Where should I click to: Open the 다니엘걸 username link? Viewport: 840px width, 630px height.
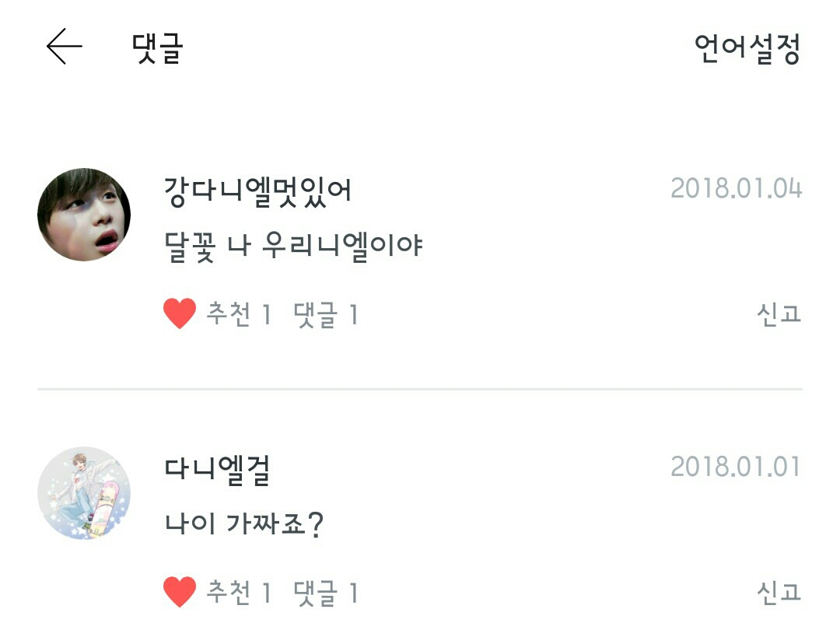click(217, 470)
